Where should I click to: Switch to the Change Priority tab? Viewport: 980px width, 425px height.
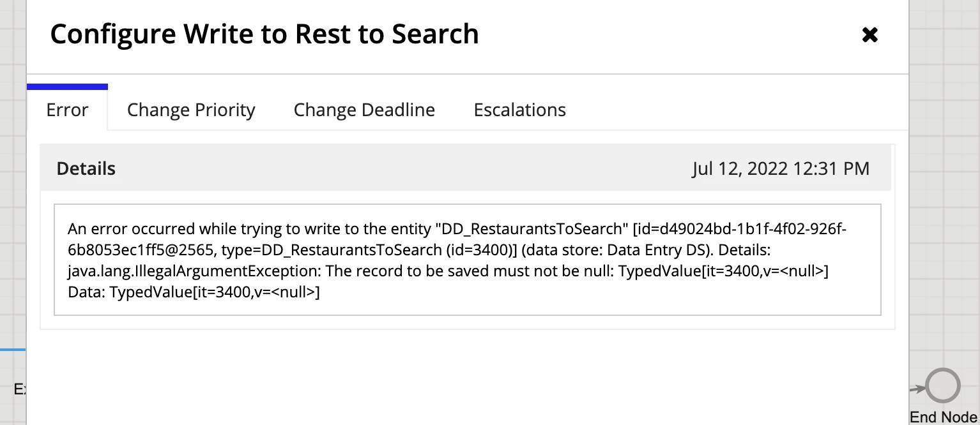point(191,110)
